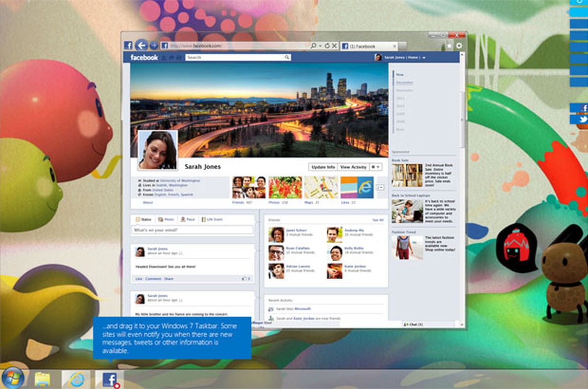This screenshot has width=588, height=389.
Task: Select the Status composer tab
Action: [x=144, y=219]
